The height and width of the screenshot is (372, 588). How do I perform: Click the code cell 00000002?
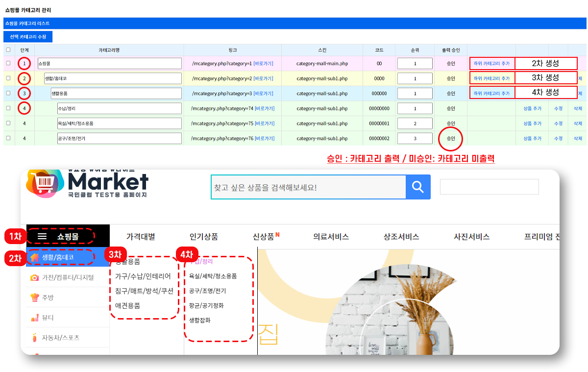click(379, 138)
